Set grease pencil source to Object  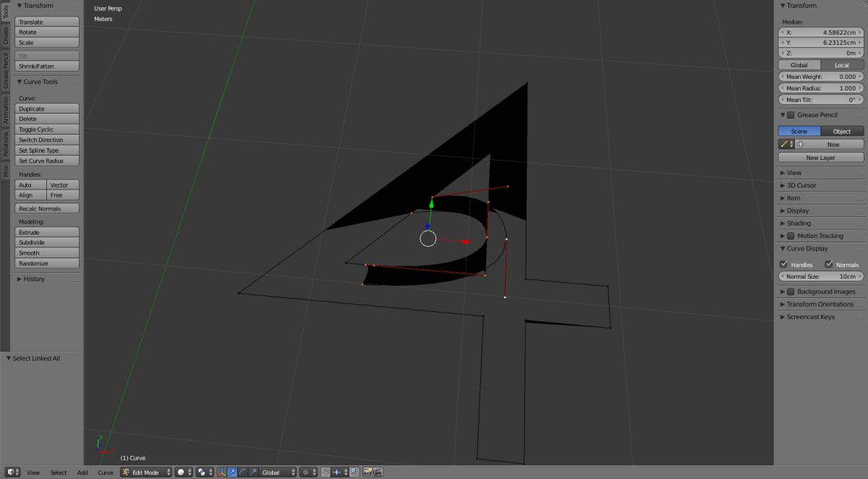[842, 132]
